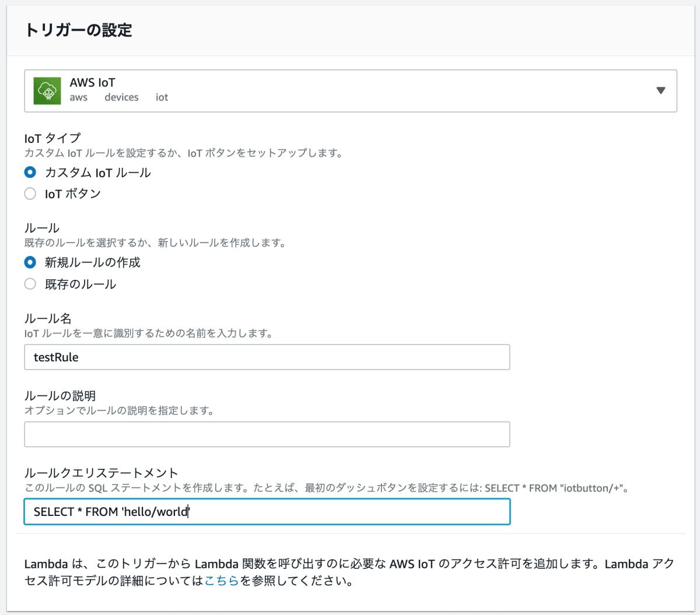Select the カスタム IoT ルール radio button

click(x=30, y=173)
